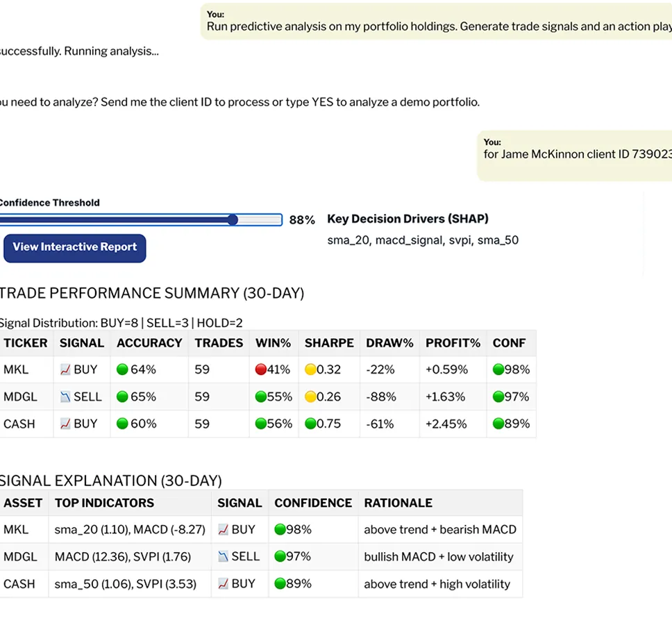
Task: Click the +0.59% profit value
Action: tap(446, 369)
